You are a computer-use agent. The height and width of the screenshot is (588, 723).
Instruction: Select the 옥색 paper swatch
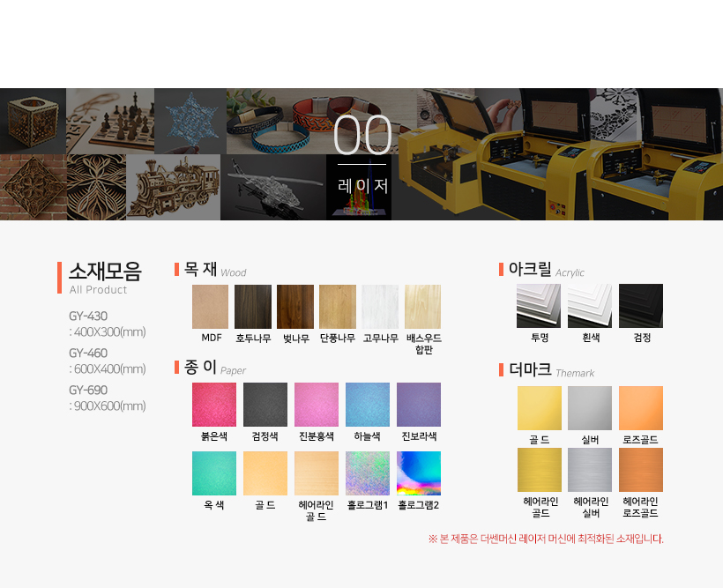(x=214, y=473)
